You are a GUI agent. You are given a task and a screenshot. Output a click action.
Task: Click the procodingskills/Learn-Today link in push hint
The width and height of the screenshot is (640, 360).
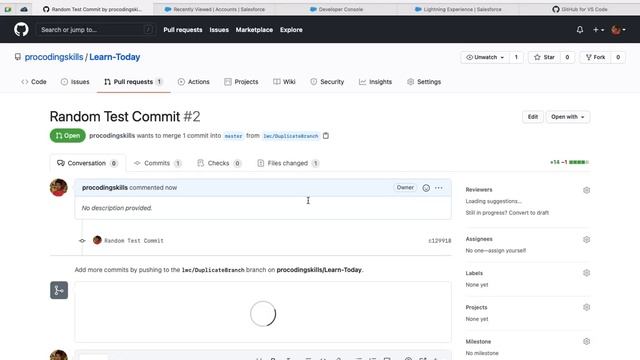[x=319, y=270]
